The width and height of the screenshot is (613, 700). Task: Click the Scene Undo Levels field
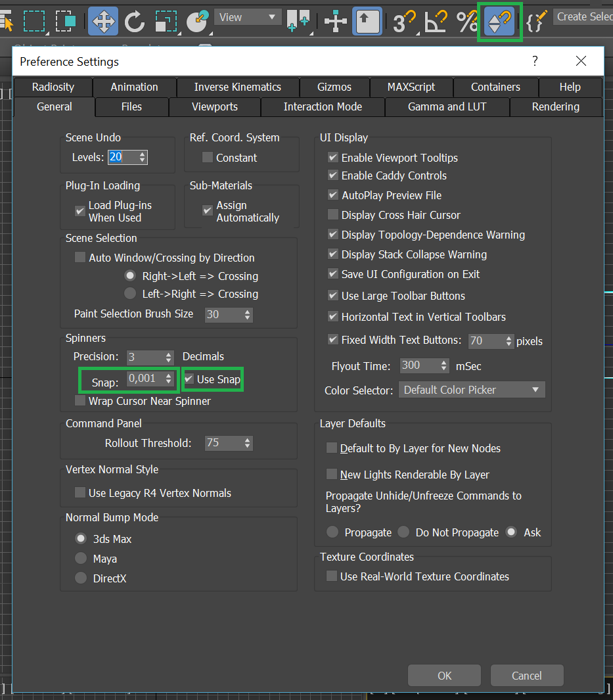coord(121,157)
